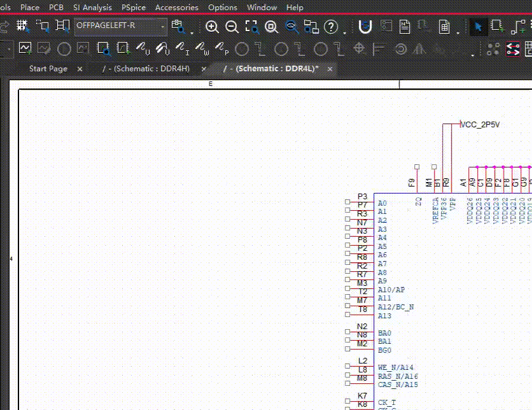Click the place PSpice component icon
The height and width of the screenshot is (410, 532).
tap(123, 48)
